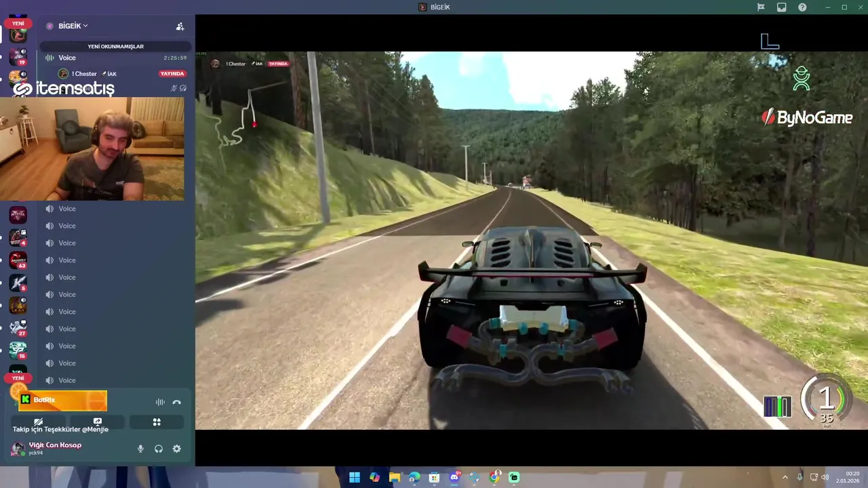Toggle microphone mute in the user panel
The width and height of the screenshot is (868, 488).
tap(140, 449)
